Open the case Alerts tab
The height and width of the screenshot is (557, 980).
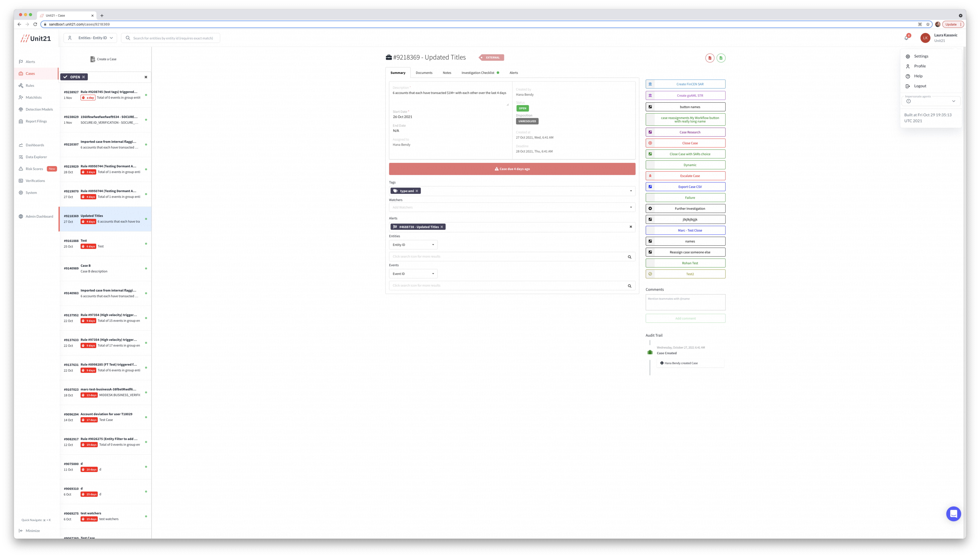click(514, 73)
